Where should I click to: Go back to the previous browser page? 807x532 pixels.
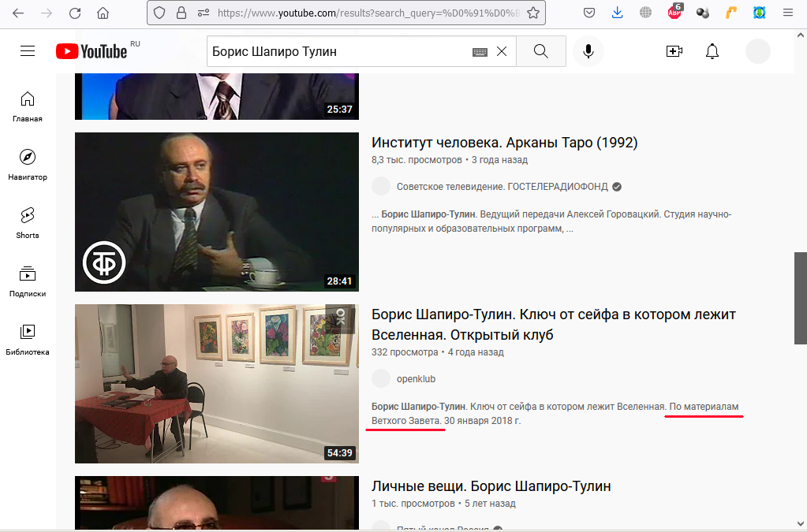18,13
